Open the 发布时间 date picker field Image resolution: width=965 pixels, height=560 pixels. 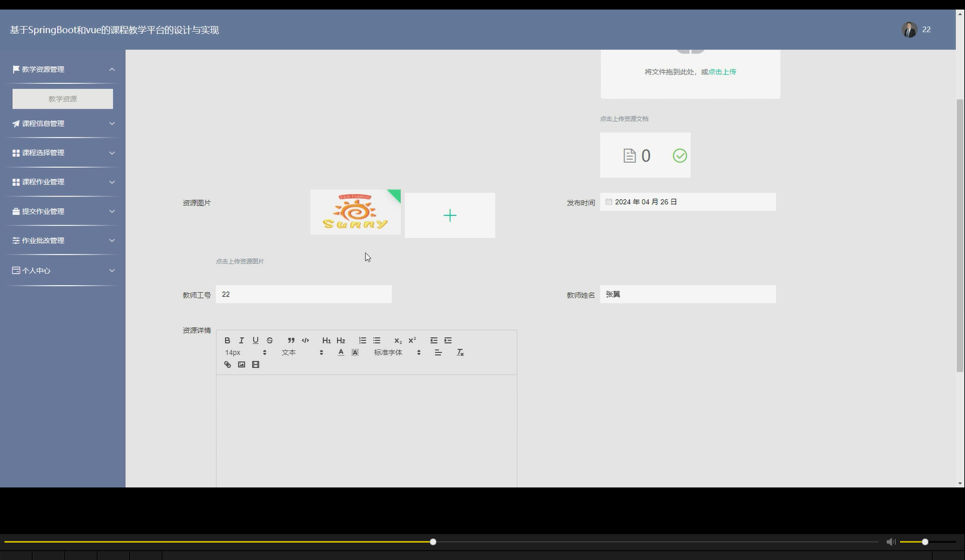[x=688, y=202]
